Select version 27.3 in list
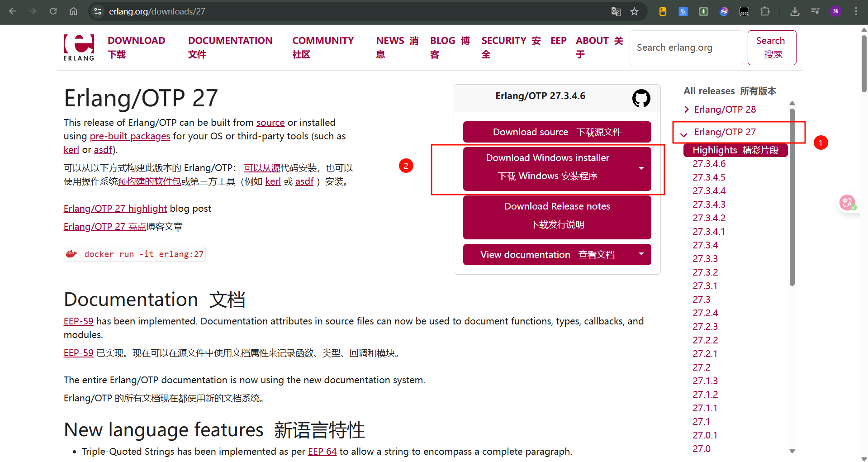Screen dimensions: 868x462 (702, 300)
